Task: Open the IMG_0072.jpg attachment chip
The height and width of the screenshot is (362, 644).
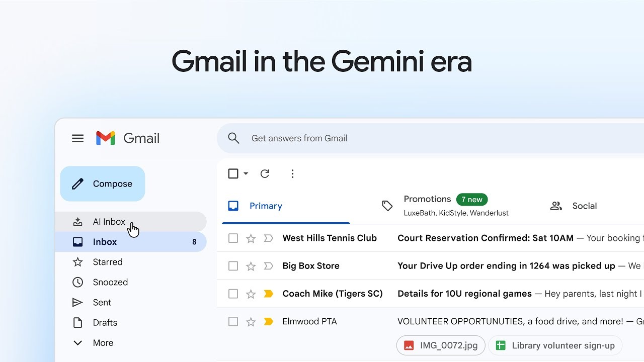Action: (441, 345)
